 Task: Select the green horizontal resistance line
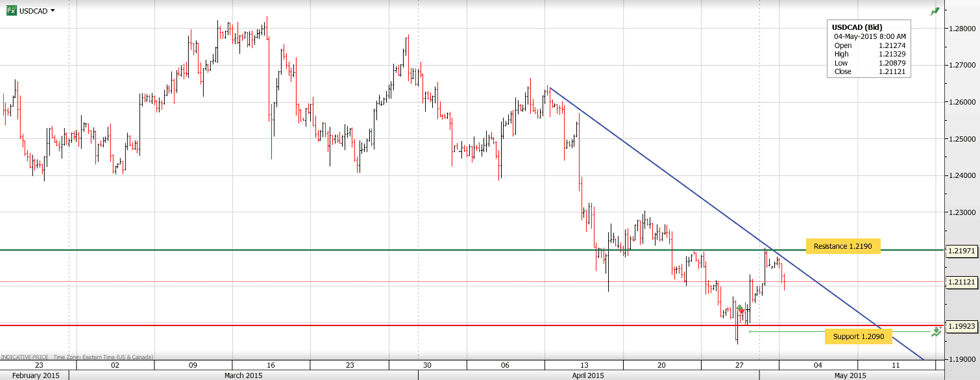pos(389,250)
